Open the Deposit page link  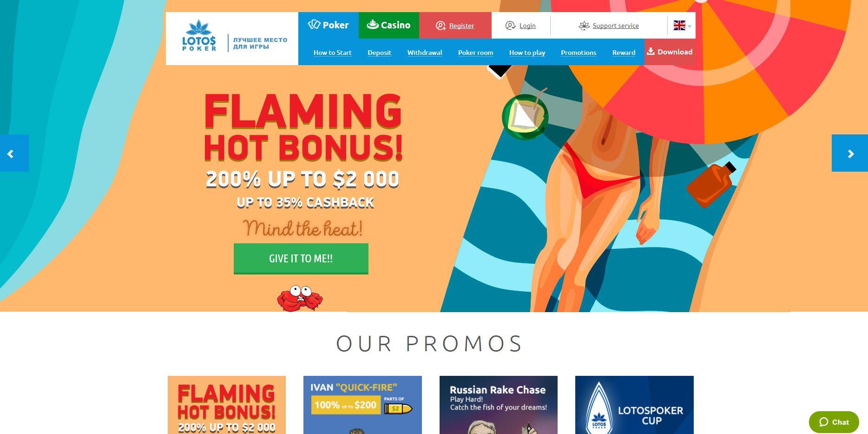tap(379, 53)
